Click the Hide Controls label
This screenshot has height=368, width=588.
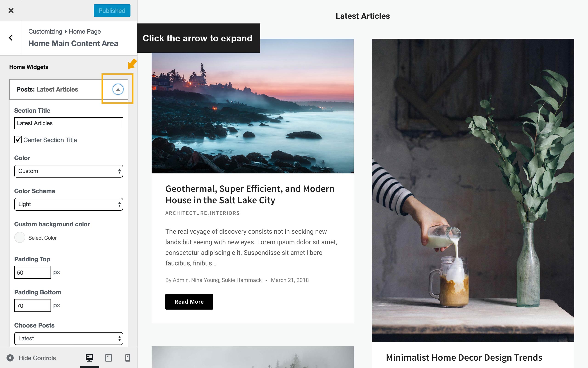37,358
